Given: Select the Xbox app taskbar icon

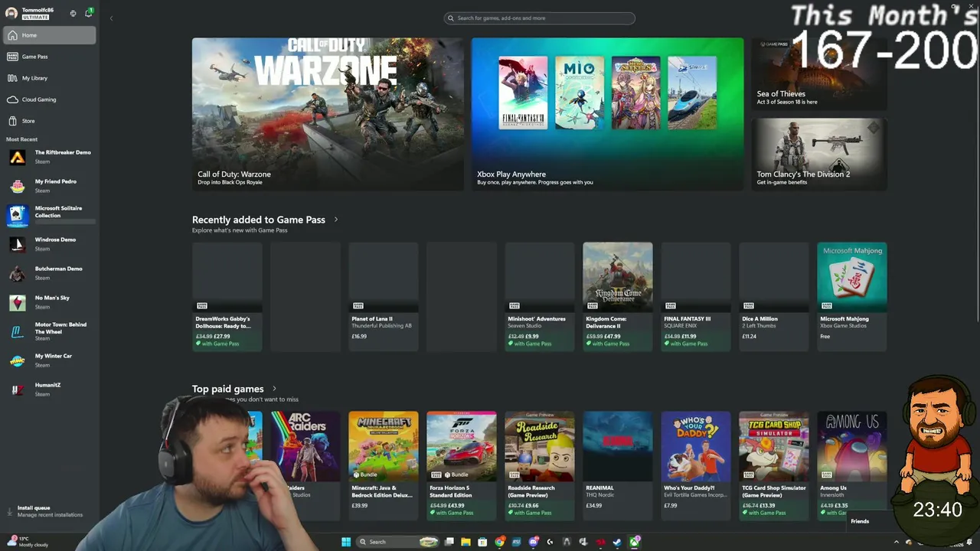Looking at the screenshot, I should [635, 542].
